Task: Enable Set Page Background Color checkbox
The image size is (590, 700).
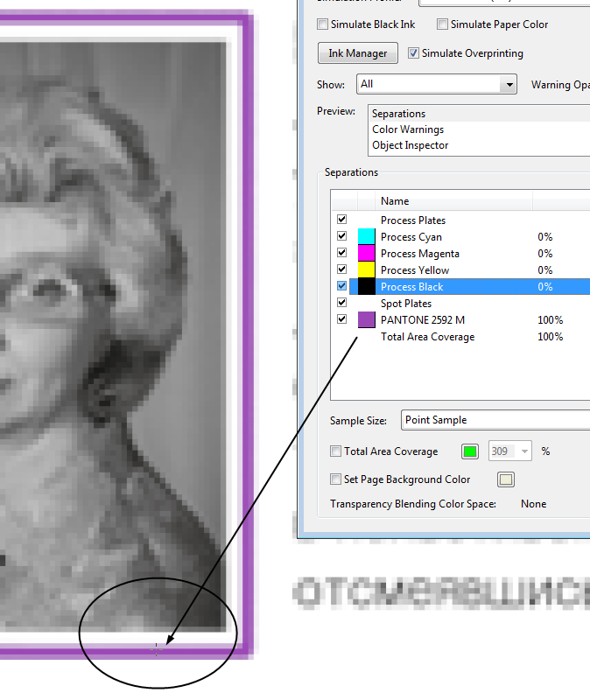Action: [335, 479]
